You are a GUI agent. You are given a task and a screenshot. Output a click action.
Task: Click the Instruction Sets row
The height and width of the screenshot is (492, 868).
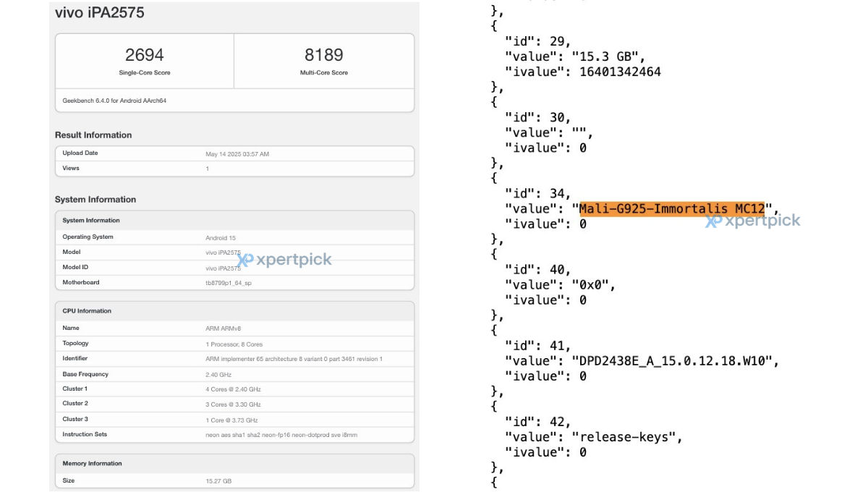click(235, 435)
